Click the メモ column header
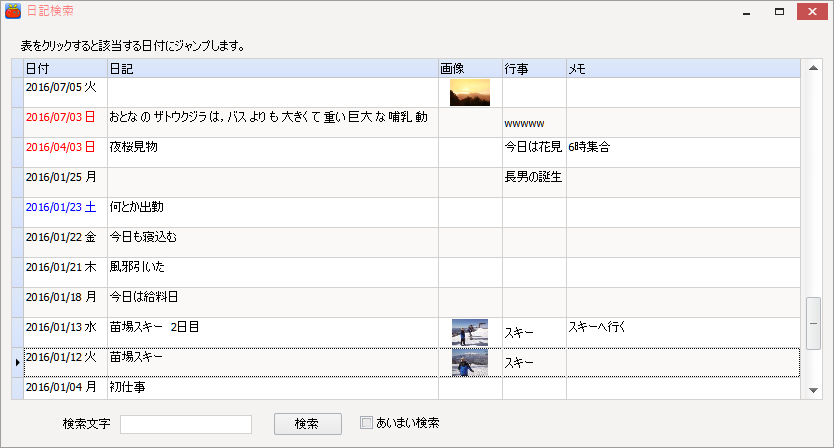834x448 pixels. [683, 69]
